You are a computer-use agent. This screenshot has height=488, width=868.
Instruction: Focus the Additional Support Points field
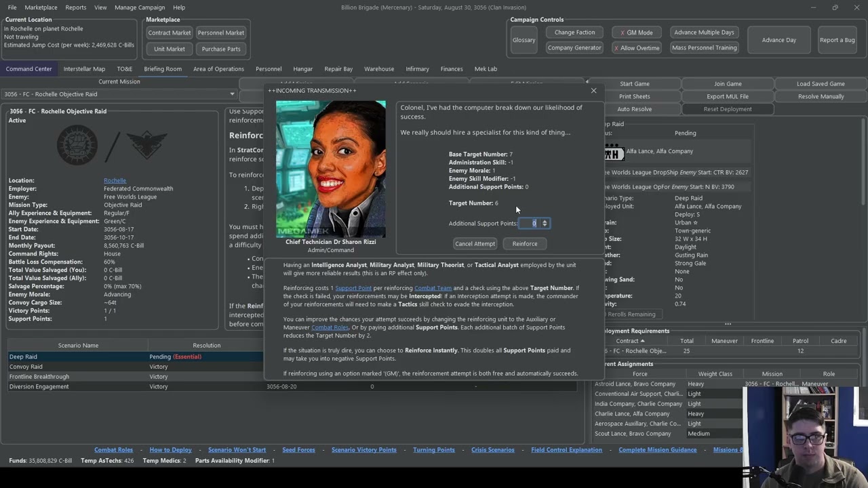[x=530, y=223]
